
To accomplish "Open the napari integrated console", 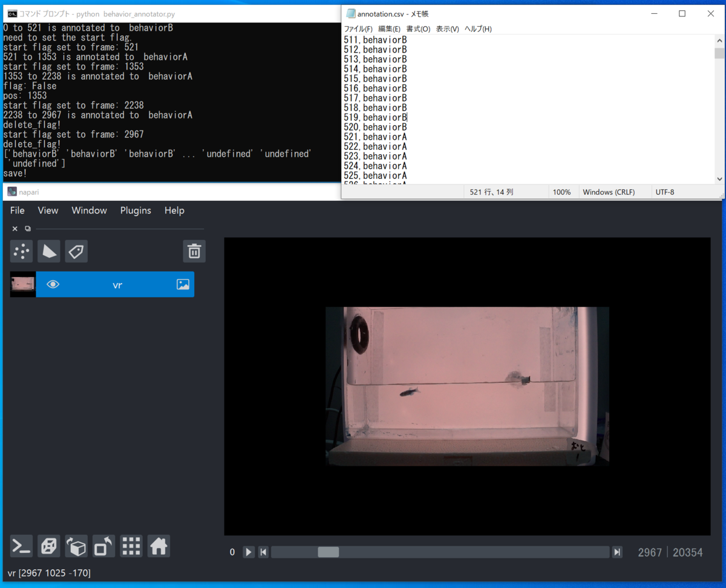I will (21, 546).
